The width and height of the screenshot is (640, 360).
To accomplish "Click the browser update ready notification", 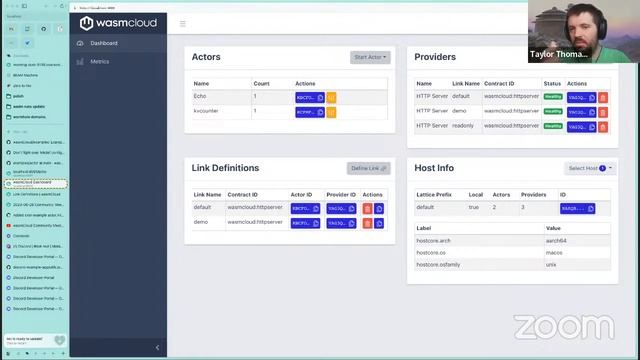I will [x=35, y=340].
